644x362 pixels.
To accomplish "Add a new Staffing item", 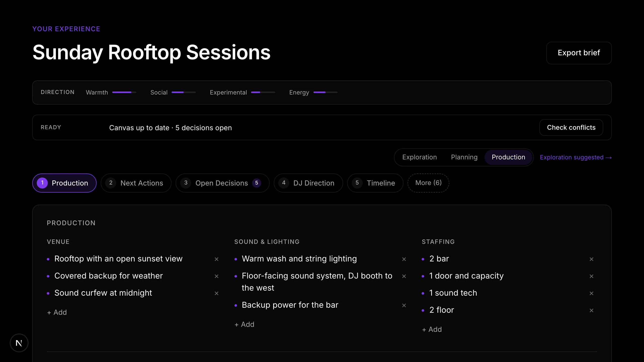I will pyautogui.click(x=432, y=329).
